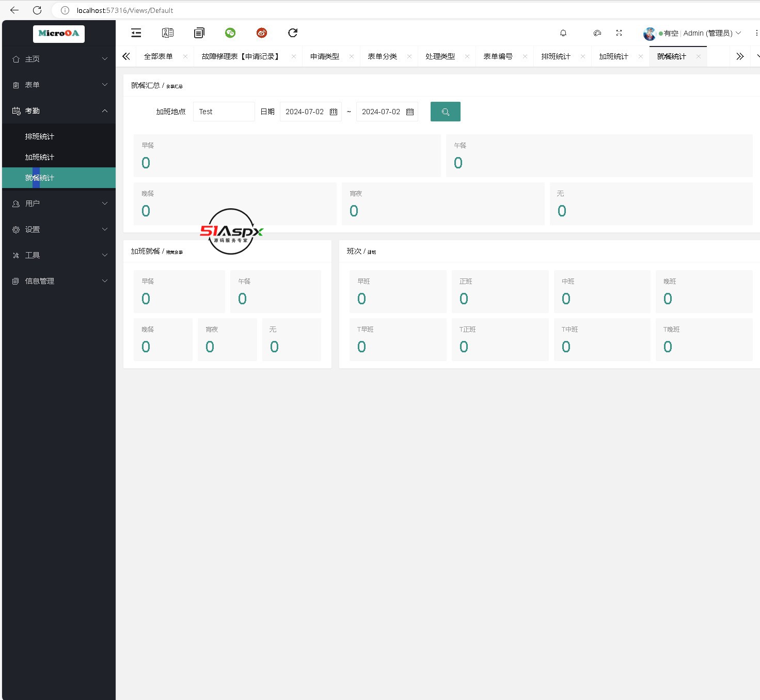Click the 宵夜 summary card in 就餐汇总
760x700 pixels.
pos(443,204)
